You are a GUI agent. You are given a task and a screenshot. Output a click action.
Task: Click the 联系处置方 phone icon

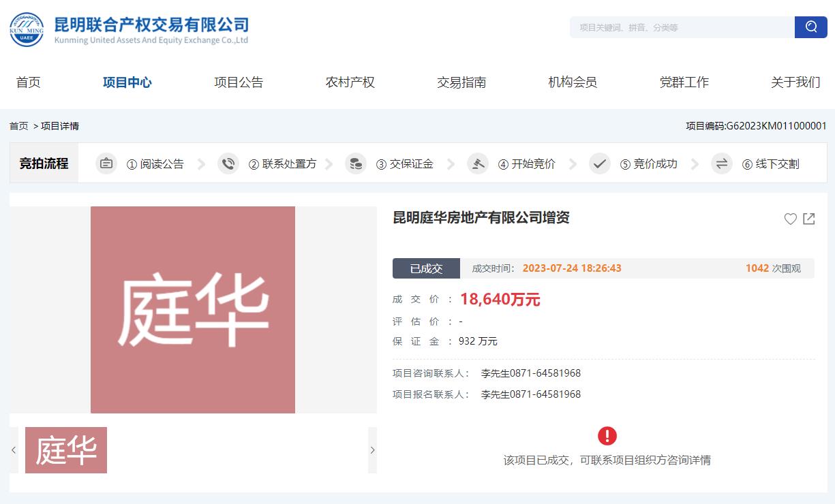[228, 163]
